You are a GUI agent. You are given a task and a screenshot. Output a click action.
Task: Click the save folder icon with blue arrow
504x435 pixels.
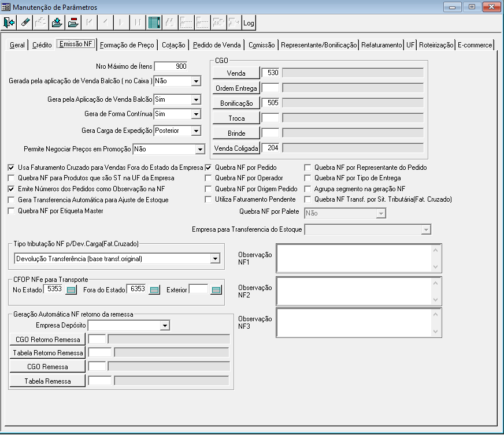click(x=57, y=23)
